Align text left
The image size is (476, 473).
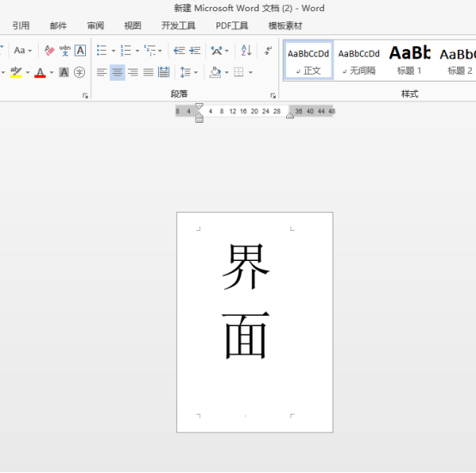[x=101, y=72]
